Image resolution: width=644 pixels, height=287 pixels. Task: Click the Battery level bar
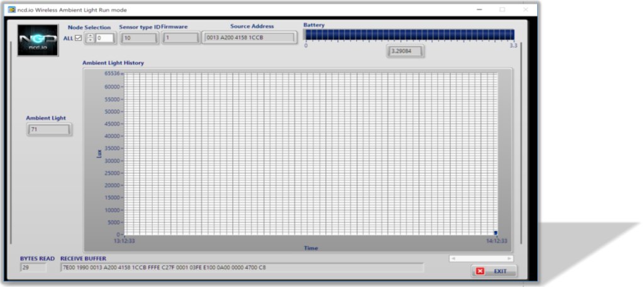(x=409, y=35)
